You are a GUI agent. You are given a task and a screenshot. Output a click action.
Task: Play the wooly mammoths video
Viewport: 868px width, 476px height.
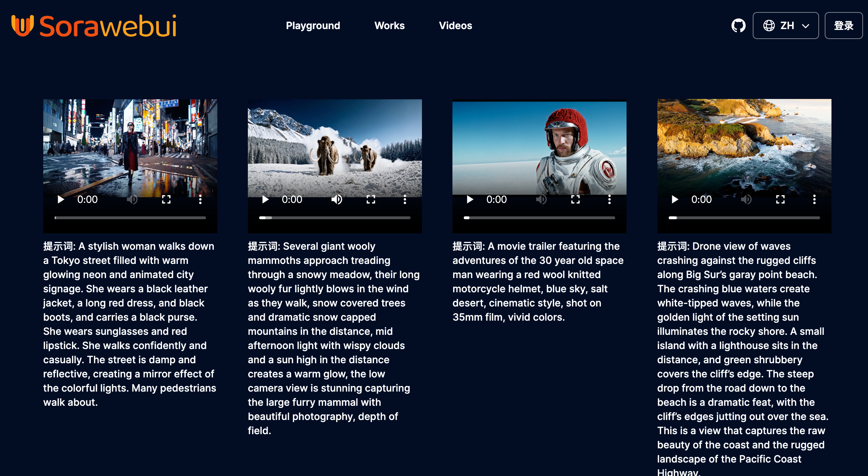click(265, 199)
